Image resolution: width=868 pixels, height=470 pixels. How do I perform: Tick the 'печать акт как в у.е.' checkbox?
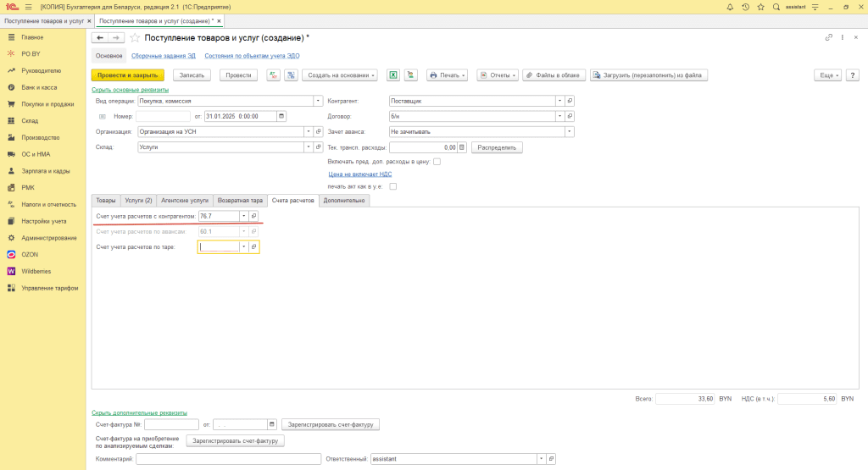click(x=392, y=186)
